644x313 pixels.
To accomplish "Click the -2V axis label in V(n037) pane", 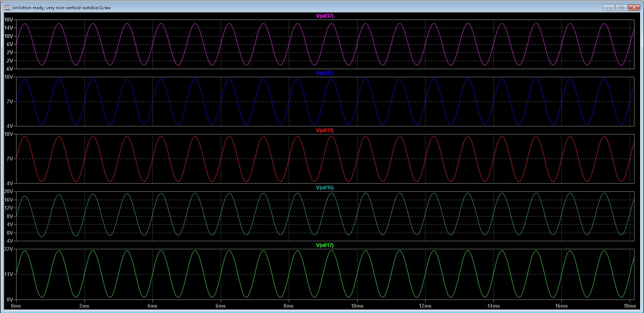I will coord(9,61).
